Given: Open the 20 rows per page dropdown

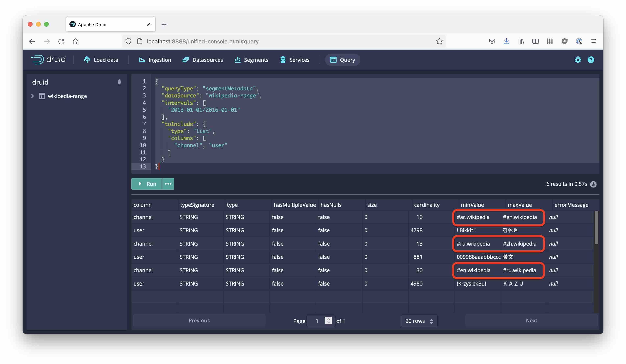Looking at the screenshot, I should [x=419, y=321].
